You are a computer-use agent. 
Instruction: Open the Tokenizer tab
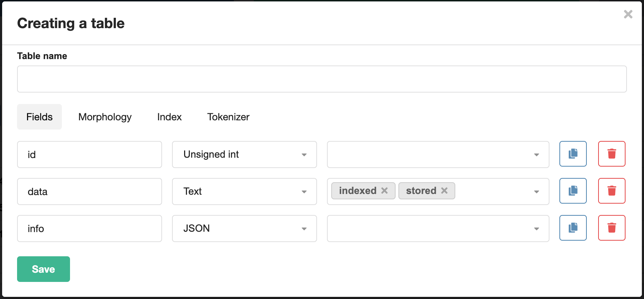point(228,117)
